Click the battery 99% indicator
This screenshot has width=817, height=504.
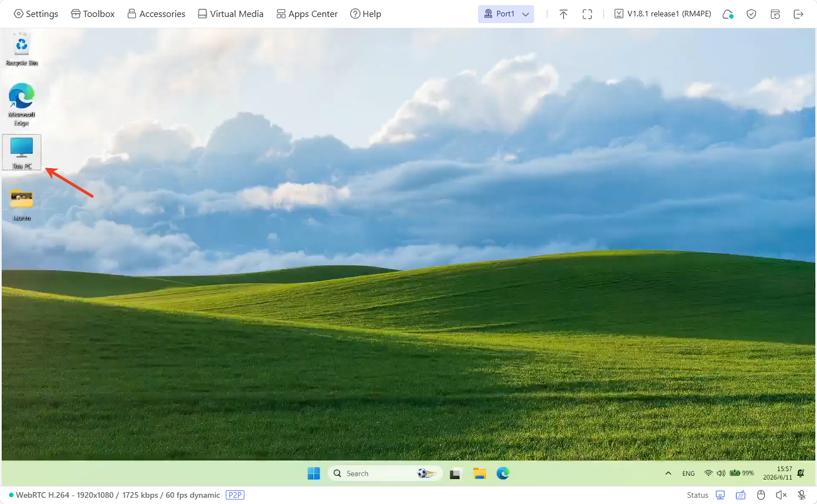point(742,473)
